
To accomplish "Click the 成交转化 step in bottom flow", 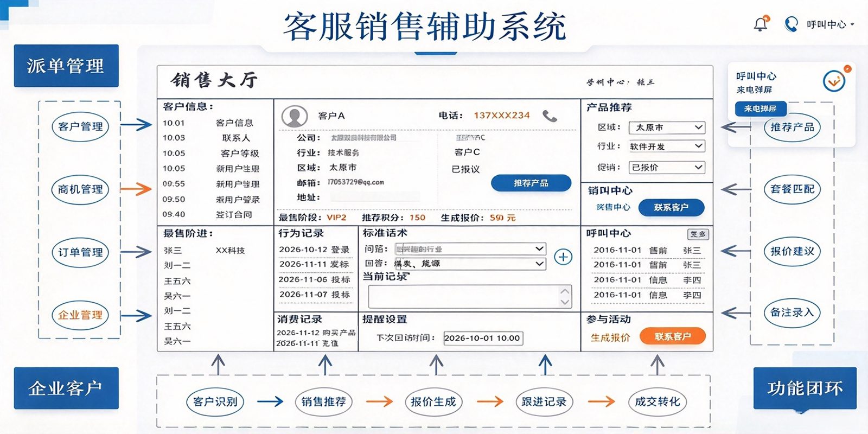I will pos(658,402).
